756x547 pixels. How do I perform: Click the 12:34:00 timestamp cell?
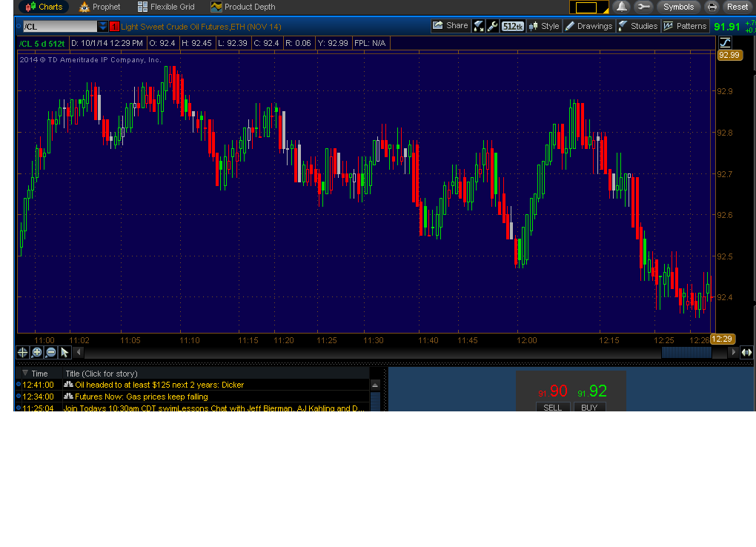pyautogui.click(x=38, y=397)
